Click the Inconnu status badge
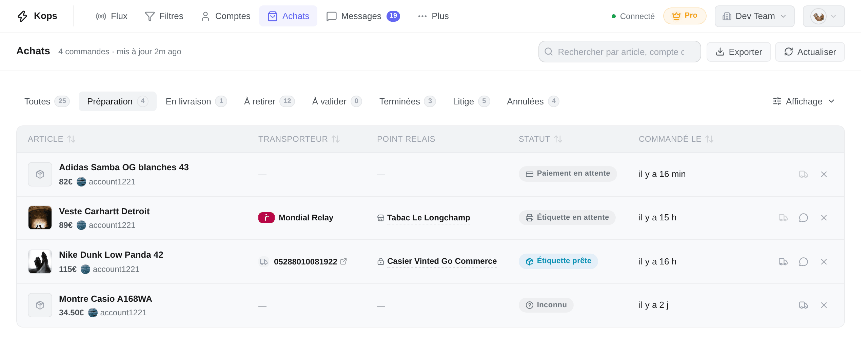The image size is (868, 337). pos(546,305)
